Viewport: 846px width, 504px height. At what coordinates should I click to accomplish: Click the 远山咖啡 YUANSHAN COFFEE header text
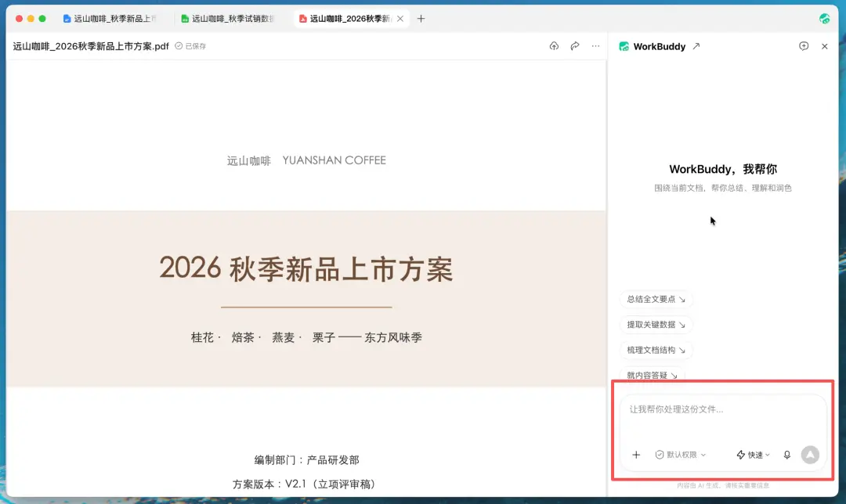click(x=306, y=160)
